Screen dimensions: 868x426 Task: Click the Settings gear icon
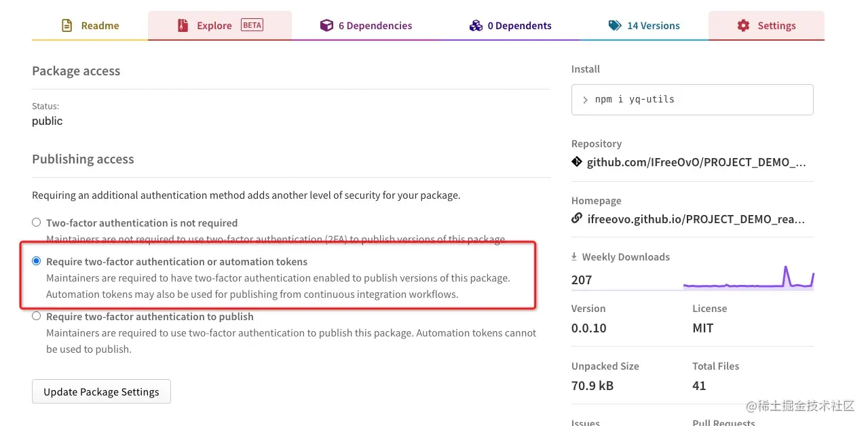[x=744, y=26]
